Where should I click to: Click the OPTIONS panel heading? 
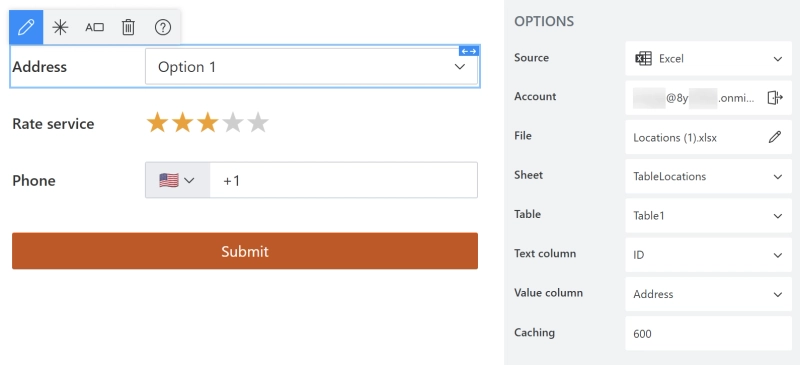point(544,21)
